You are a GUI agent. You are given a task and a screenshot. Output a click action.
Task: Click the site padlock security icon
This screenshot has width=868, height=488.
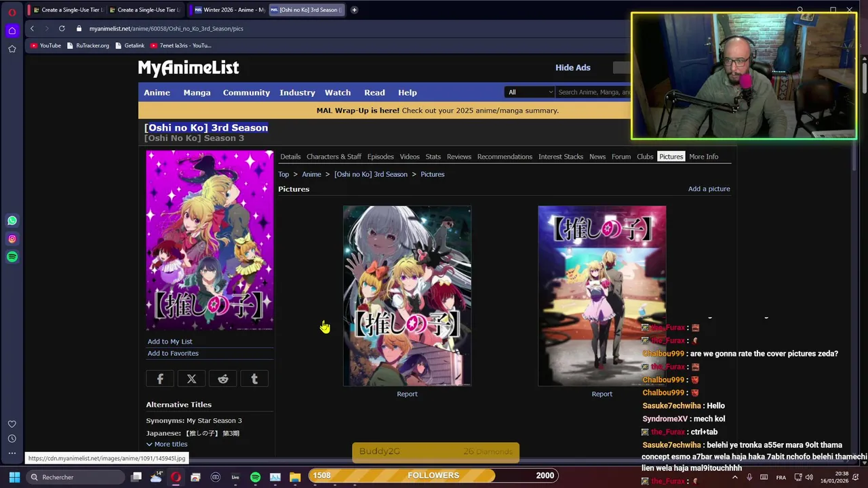tap(79, 28)
